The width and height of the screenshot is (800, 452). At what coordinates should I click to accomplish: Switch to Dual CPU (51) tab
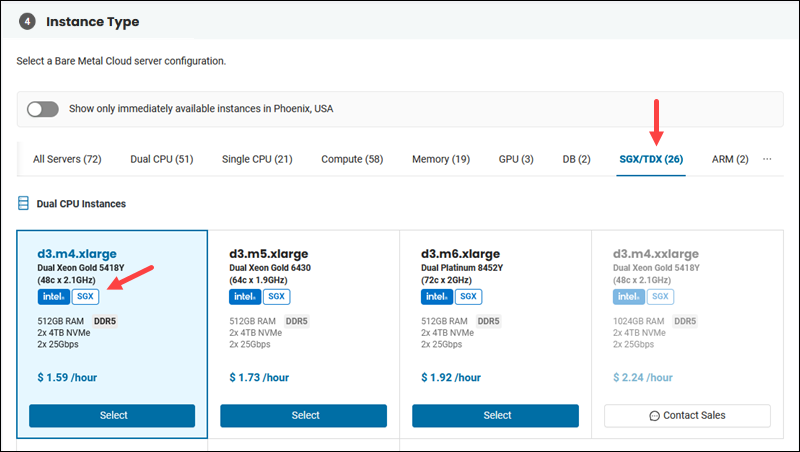162,159
